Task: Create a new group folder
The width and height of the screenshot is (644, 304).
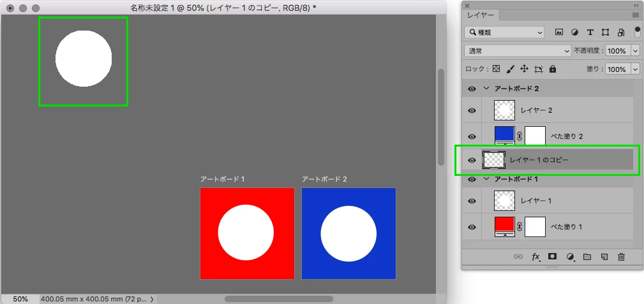Action: tap(587, 257)
